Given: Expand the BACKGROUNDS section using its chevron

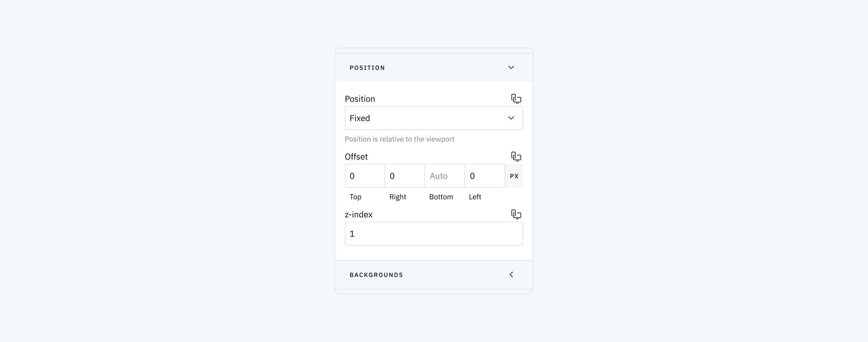Looking at the screenshot, I should click(x=511, y=275).
